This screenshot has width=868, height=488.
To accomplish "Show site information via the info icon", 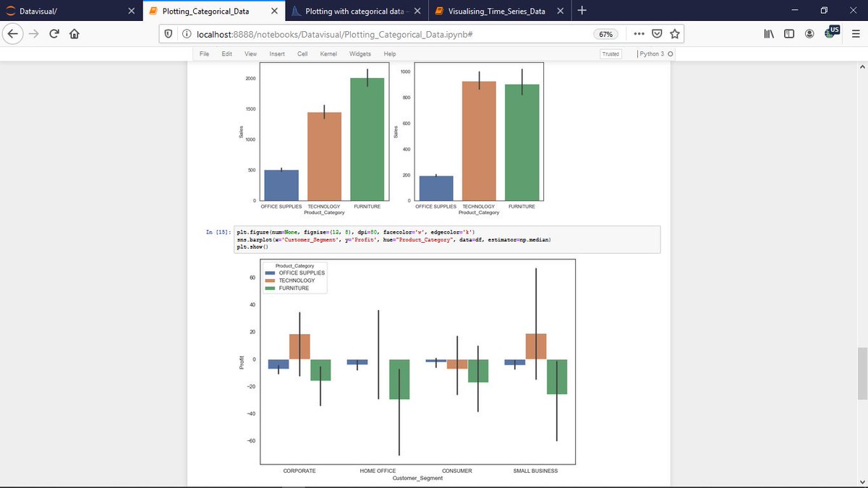I will (x=187, y=34).
